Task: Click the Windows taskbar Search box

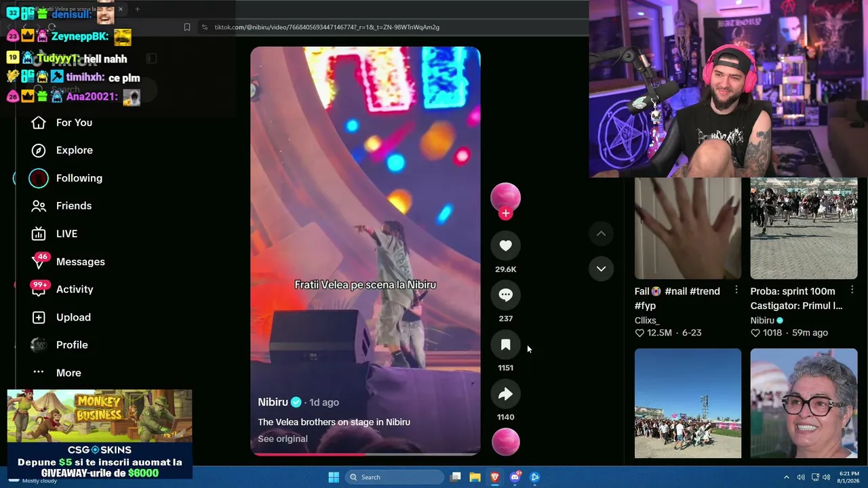Action: 395,477
